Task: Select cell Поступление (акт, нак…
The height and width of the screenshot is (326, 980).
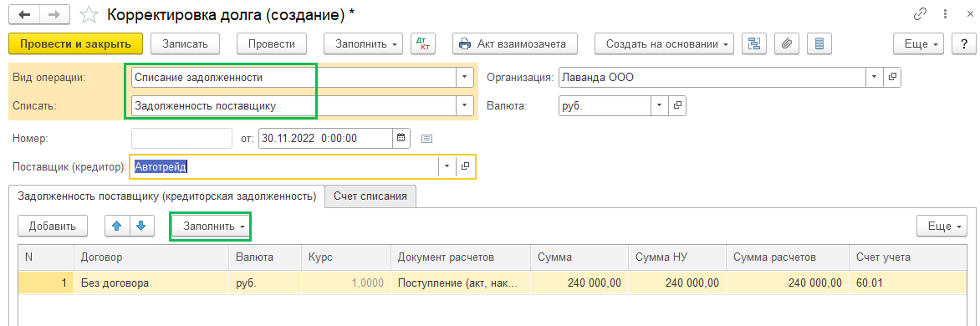Action: (x=461, y=283)
